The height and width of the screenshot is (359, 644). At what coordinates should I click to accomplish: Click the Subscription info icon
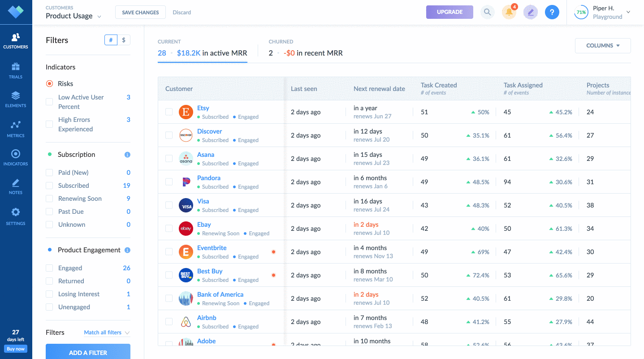pyautogui.click(x=127, y=155)
